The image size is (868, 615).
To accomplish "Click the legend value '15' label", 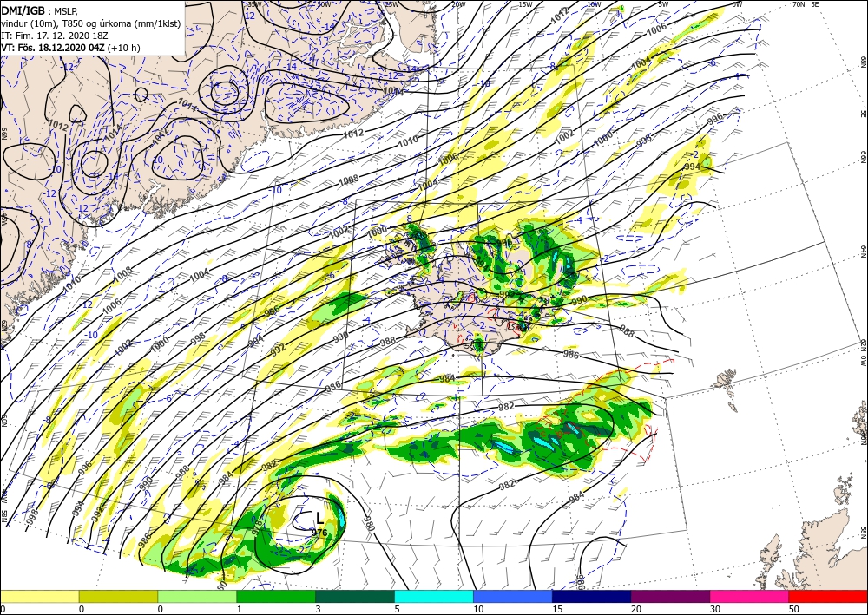I will tap(556, 610).
